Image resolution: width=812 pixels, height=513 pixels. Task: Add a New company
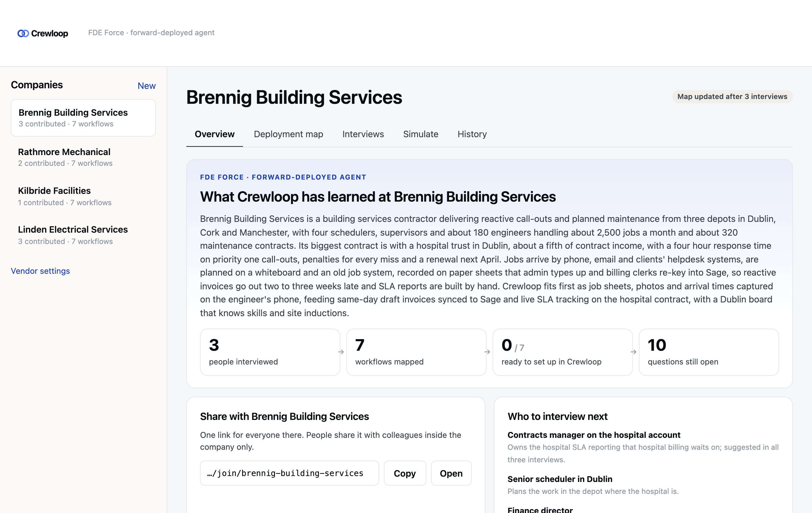146,86
